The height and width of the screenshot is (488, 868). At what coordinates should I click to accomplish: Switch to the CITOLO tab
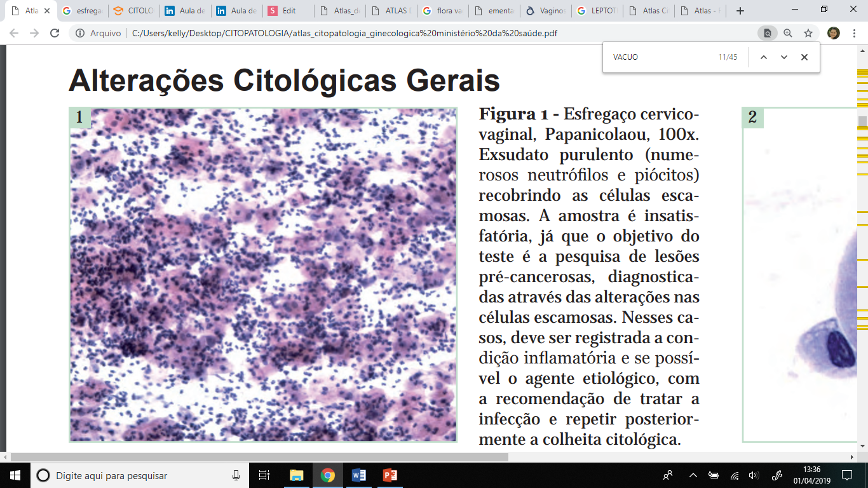134,11
